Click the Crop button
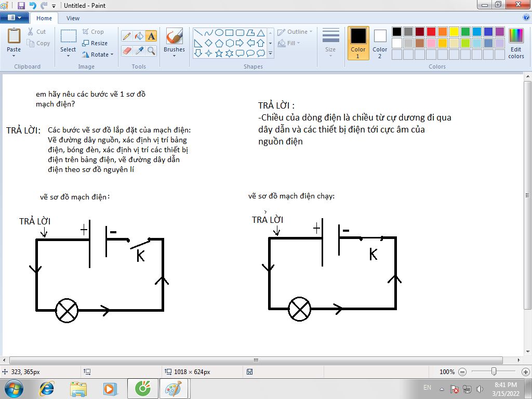The width and height of the screenshot is (532, 399). (x=93, y=32)
